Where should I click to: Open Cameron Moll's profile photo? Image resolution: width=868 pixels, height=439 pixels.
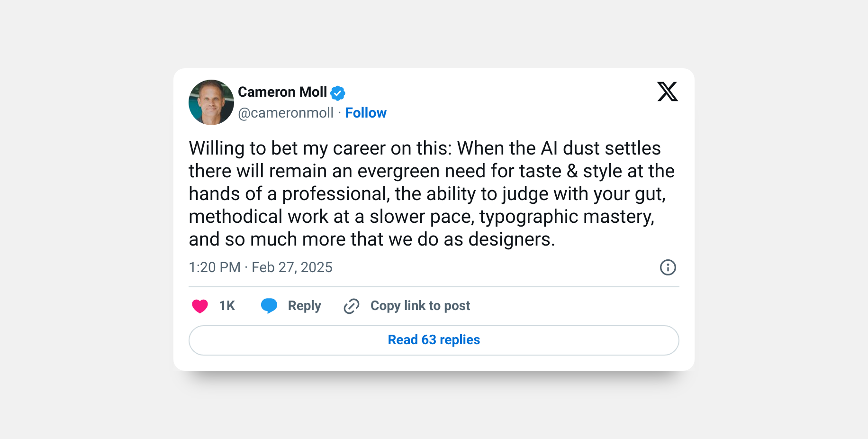click(x=211, y=102)
